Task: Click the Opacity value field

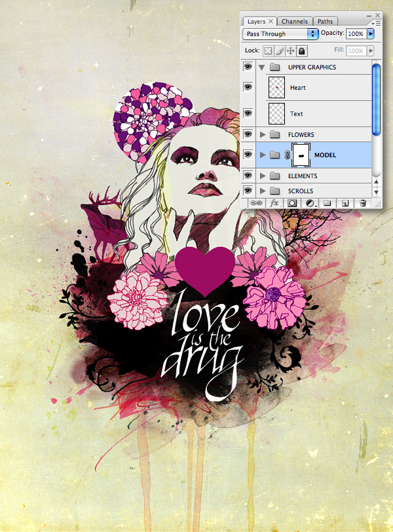Action: (356, 33)
